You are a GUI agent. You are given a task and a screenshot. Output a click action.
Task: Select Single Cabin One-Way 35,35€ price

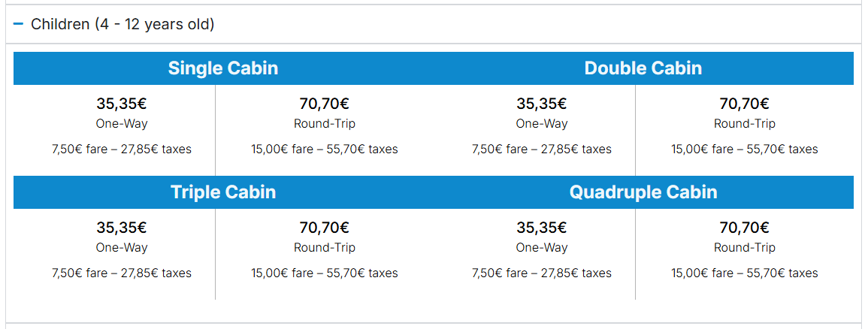[121, 104]
